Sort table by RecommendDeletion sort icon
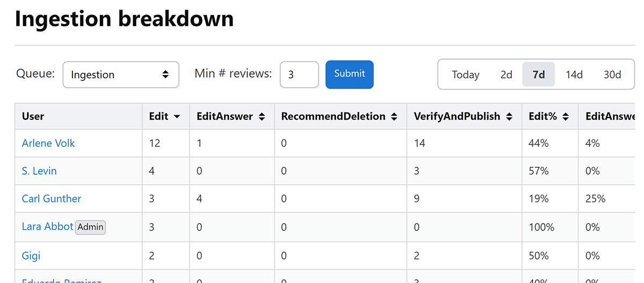The height and width of the screenshot is (283, 644). point(394,116)
